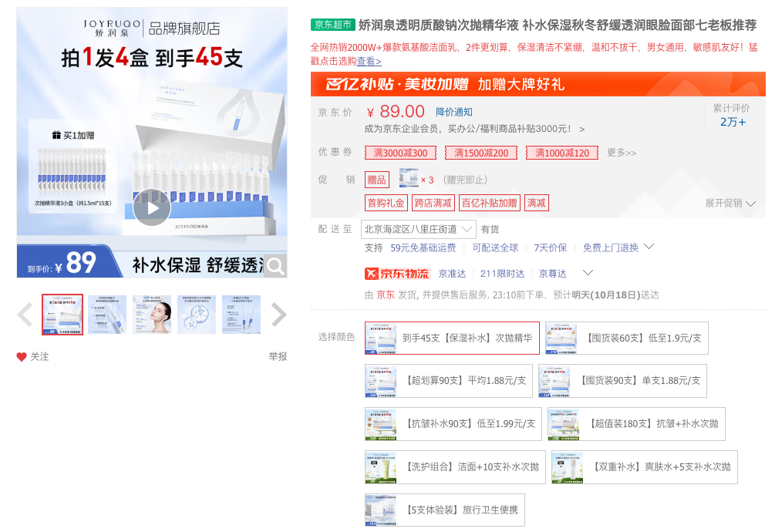Click 京尊达 logistics link

[x=553, y=274]
